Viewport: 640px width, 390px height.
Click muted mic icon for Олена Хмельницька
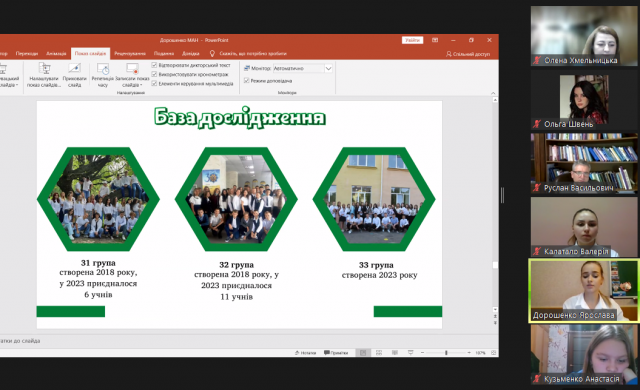[537, 60]
